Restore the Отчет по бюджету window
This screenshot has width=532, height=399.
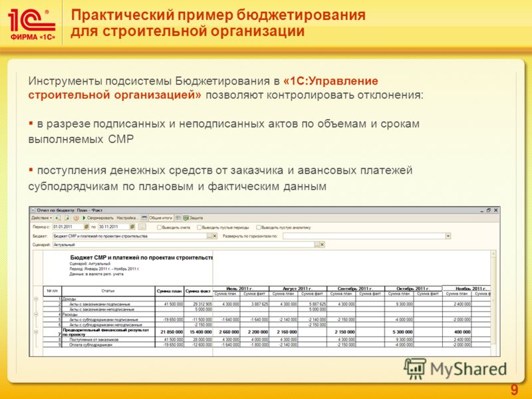pyautogui.click(x=489, y=210)
